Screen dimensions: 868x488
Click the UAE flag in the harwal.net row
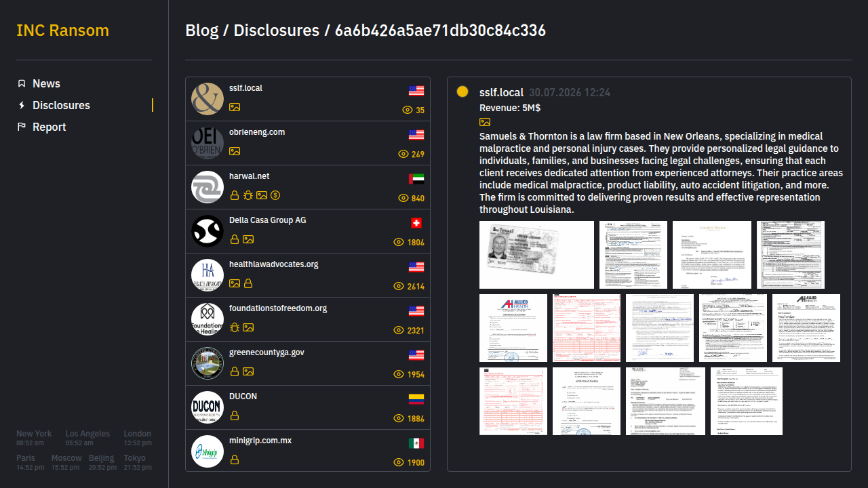(416, 179)
